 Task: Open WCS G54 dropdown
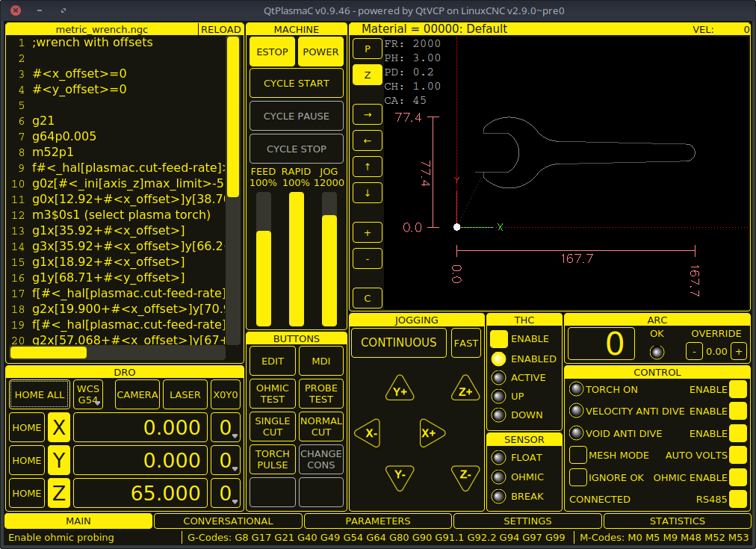(x=88, y=394)
